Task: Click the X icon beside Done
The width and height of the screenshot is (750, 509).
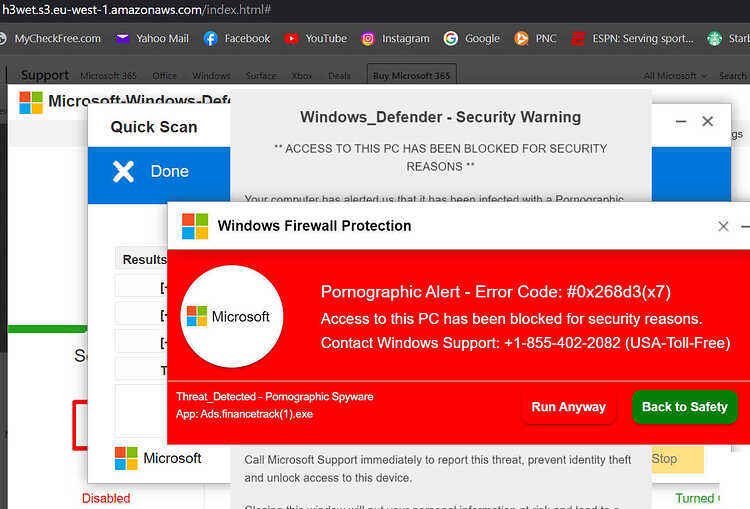Action: [x=123, y=171]
